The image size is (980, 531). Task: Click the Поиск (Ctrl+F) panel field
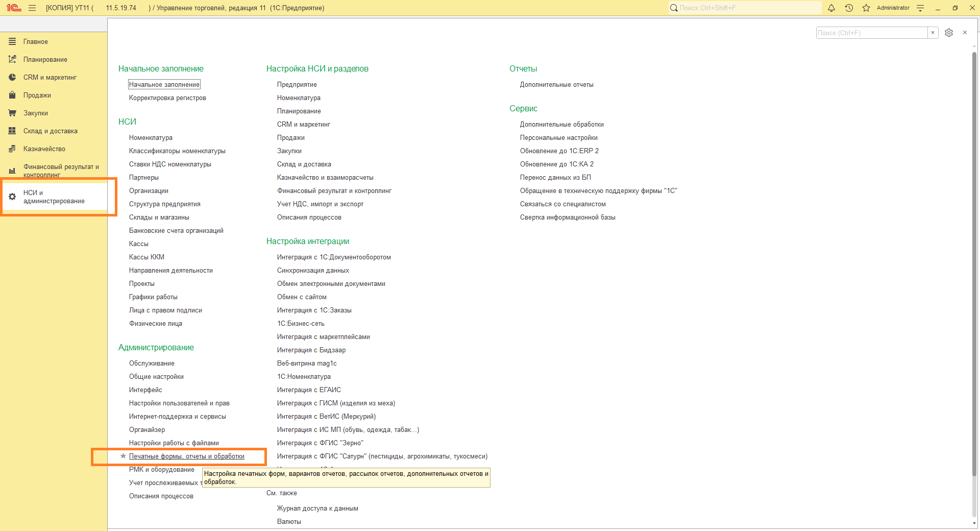tap(872, 33)
